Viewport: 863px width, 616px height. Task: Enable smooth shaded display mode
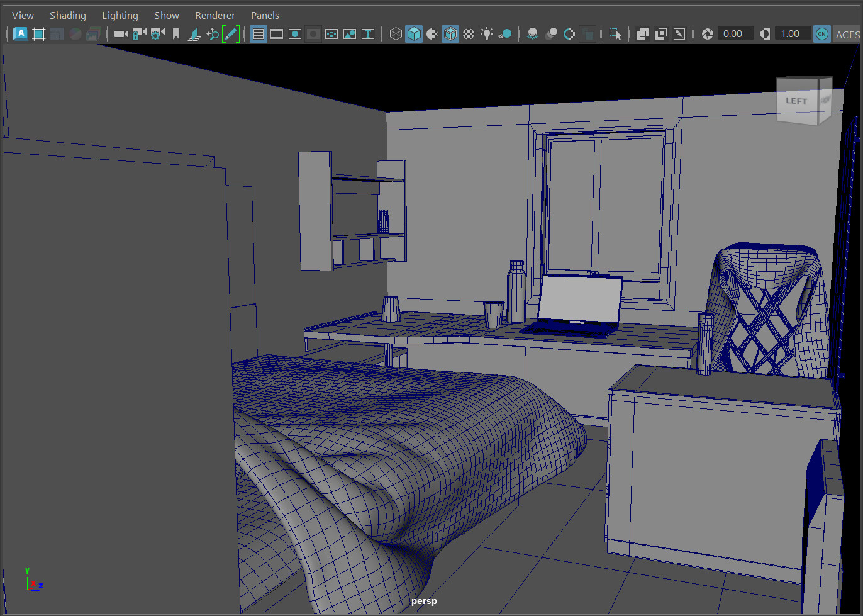pyautogui.click(x=415, y=34)
